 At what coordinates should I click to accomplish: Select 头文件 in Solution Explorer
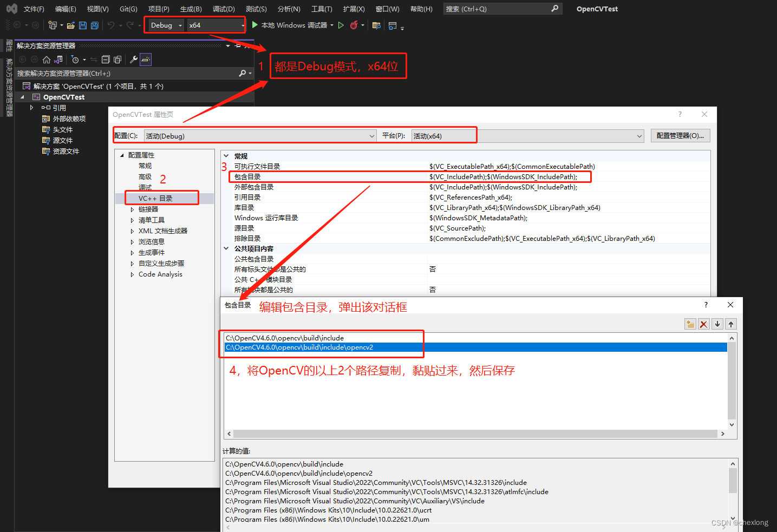pyautogui.click(x=63, y=129)
